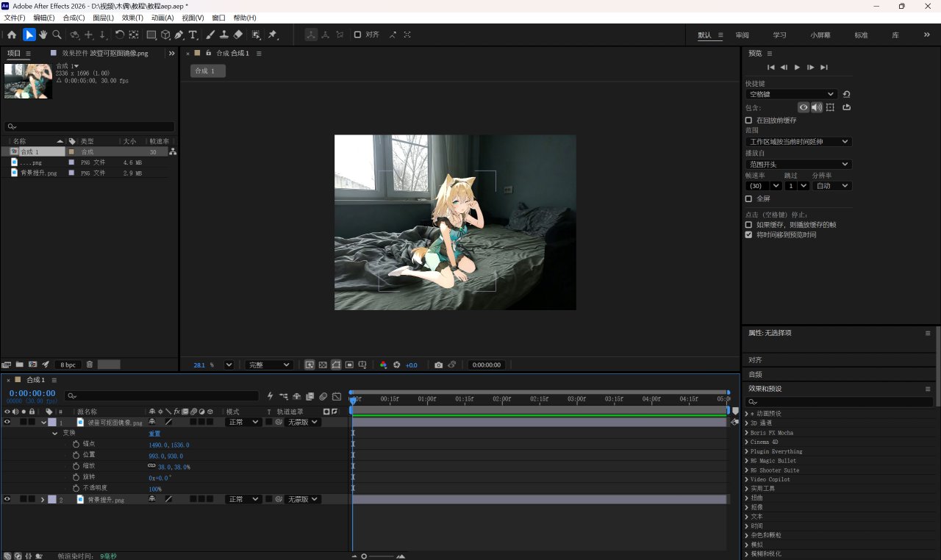Expand the 背景提升.png layer twirl arrow
Image resolution: width=941 pixels, height=560 pixels.
pos(43,500)
